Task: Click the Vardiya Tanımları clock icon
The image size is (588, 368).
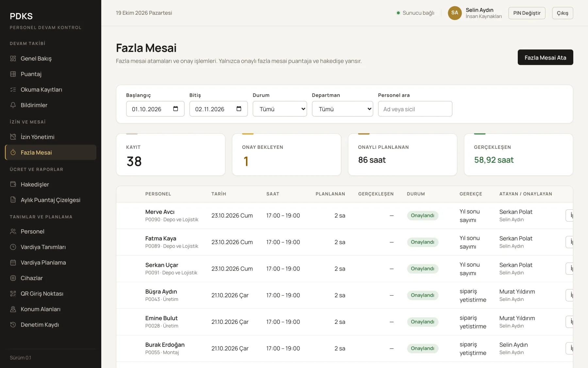Action: click(x=13, y=247)
